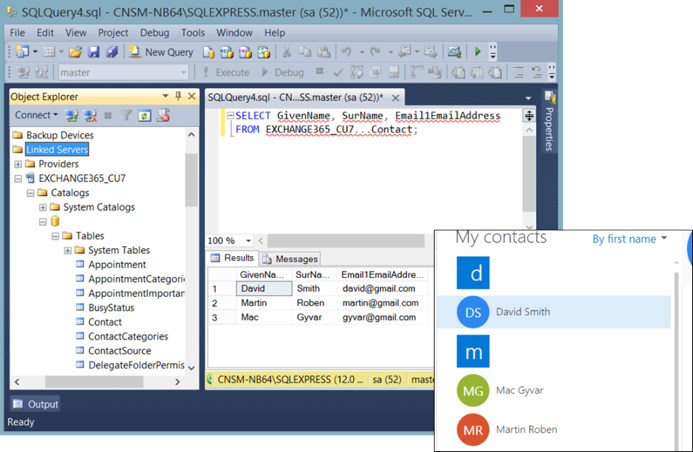
Task: Click the Output panel button
Action: coord(35,404)
